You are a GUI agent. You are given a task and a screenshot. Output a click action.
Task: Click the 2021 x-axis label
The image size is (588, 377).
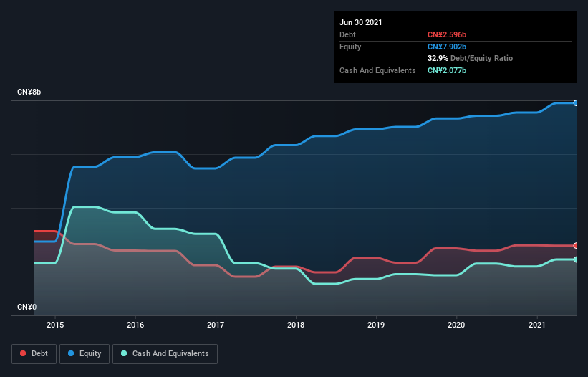536,325
